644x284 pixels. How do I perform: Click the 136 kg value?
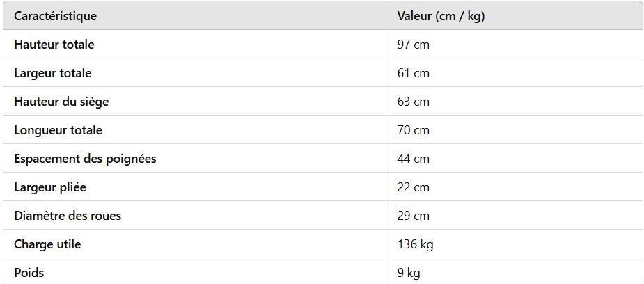pyautogui.click(x=415, y=244)
